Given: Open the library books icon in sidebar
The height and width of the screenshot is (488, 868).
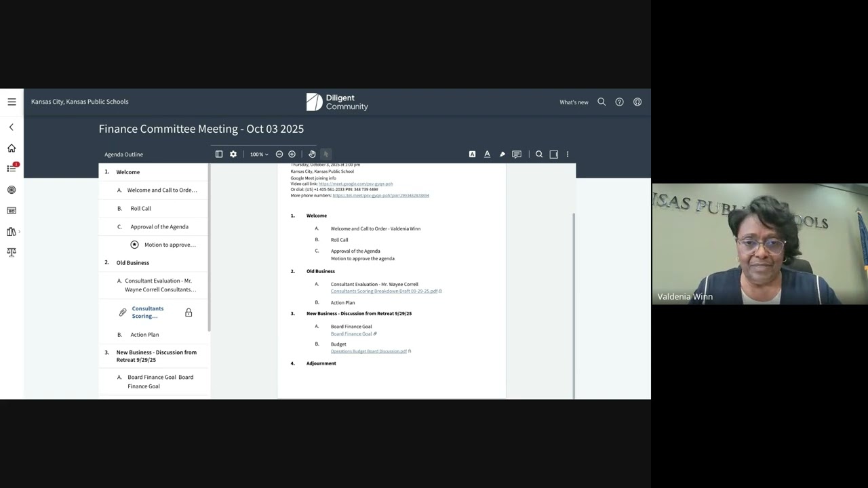Looking at the screenshot, I should coord(11,232).
